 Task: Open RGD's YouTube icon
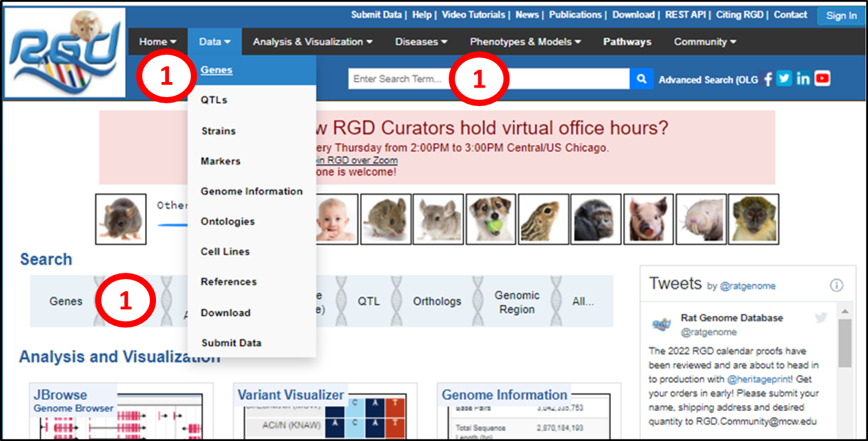[822, 79]
